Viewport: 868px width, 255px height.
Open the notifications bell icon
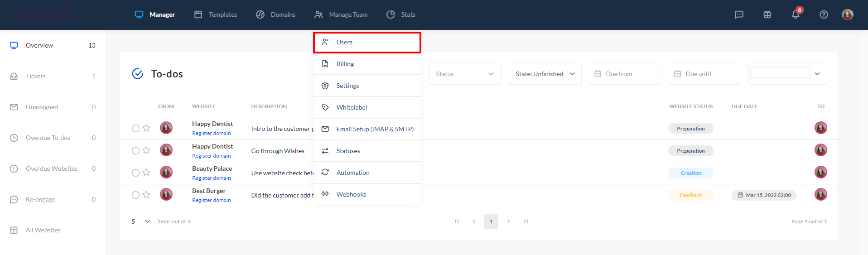coord(795,15)
